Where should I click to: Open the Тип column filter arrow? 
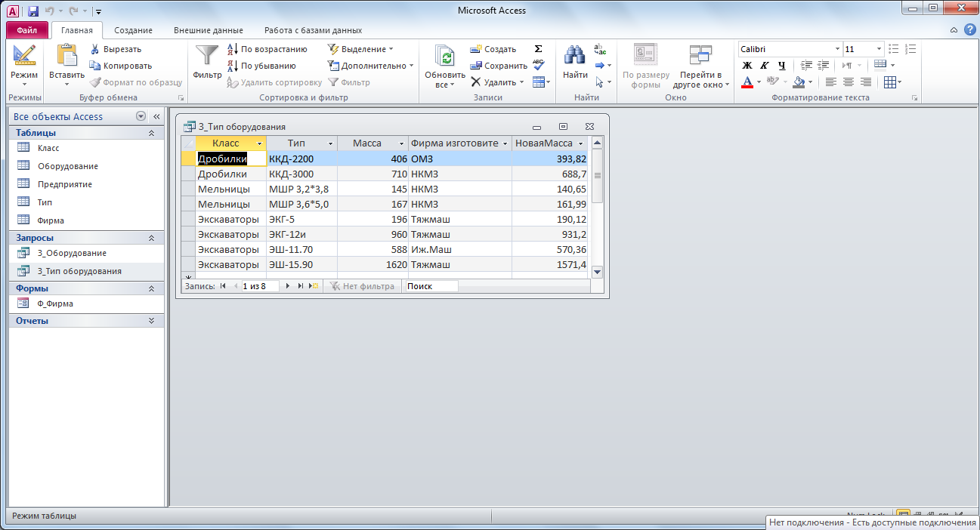330,143
